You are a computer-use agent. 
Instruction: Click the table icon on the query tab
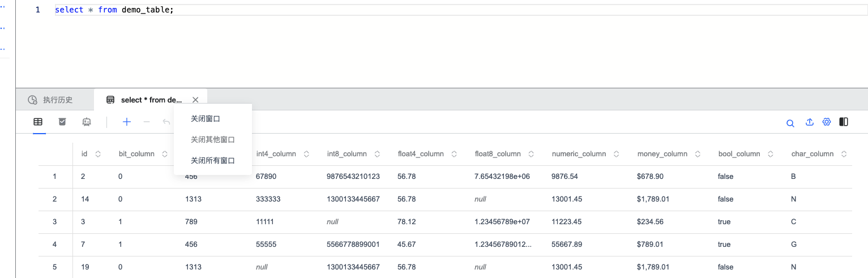111,100
